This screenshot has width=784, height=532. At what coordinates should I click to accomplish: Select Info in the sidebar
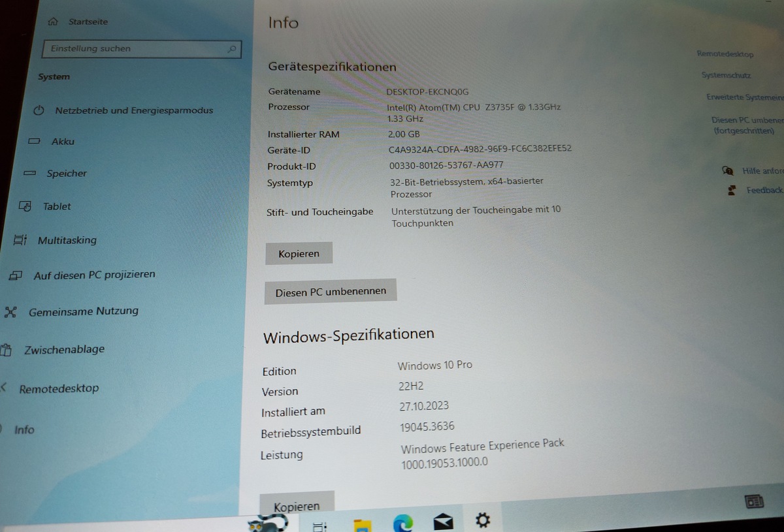coord(24,430)
